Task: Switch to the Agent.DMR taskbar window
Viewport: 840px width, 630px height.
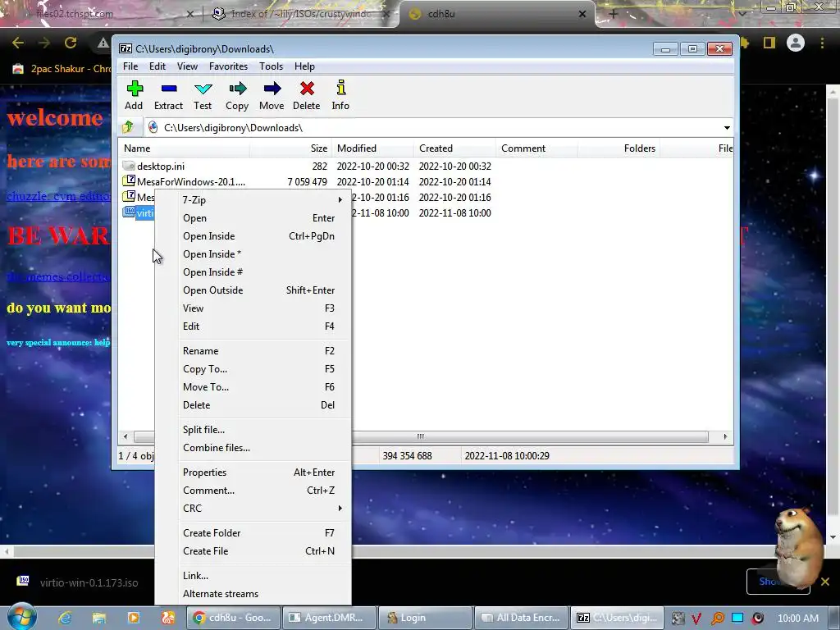Action: point(329,618)
